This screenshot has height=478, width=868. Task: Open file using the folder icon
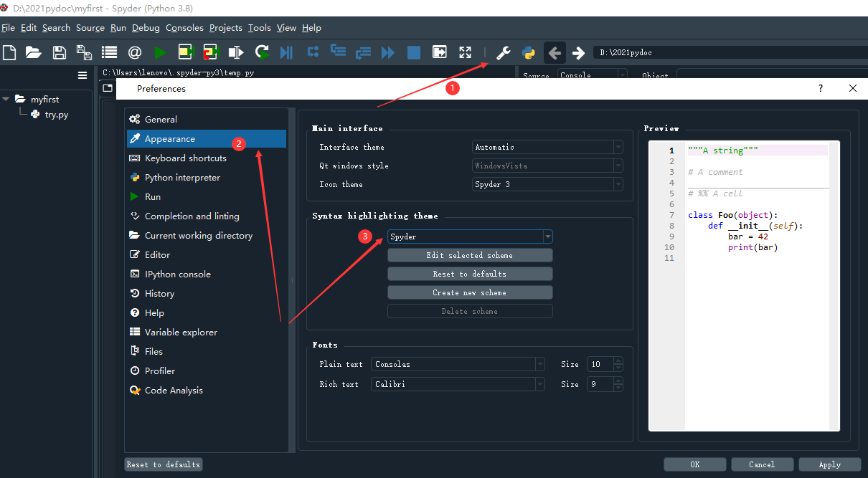(33, 52)
